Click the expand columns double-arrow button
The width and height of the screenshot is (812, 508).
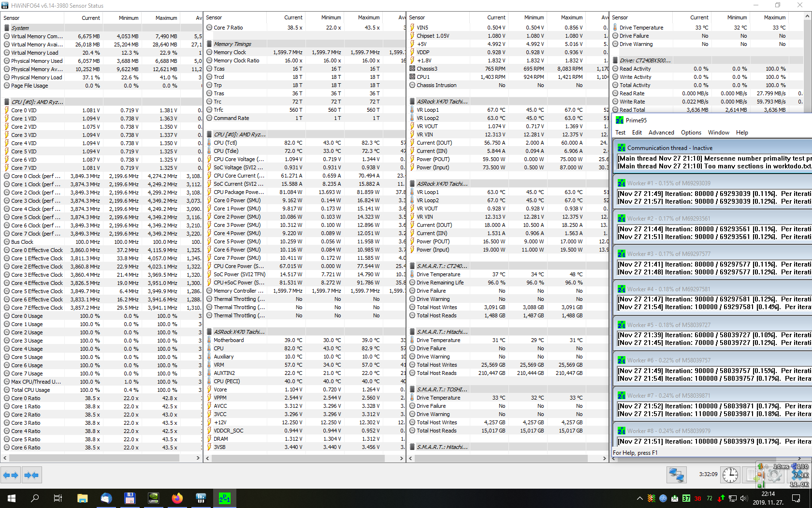(x=11, y=475)
